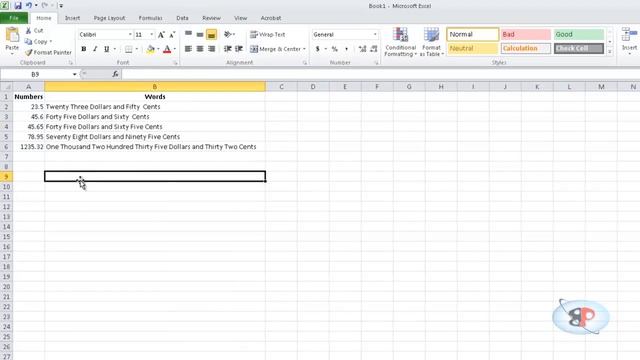
Task: Apply the Bad cell style
Action: (526, 34)
